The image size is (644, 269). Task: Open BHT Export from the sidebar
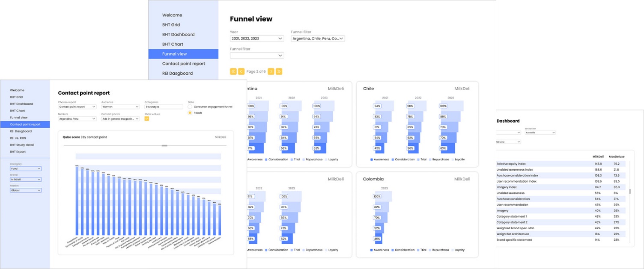(18, 152)
